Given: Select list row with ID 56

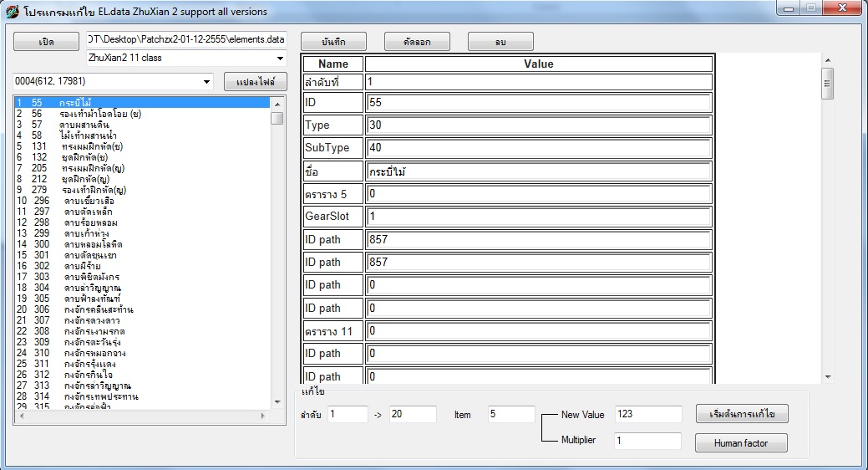Looking at the screenshot, I should (x=142, y=114).
